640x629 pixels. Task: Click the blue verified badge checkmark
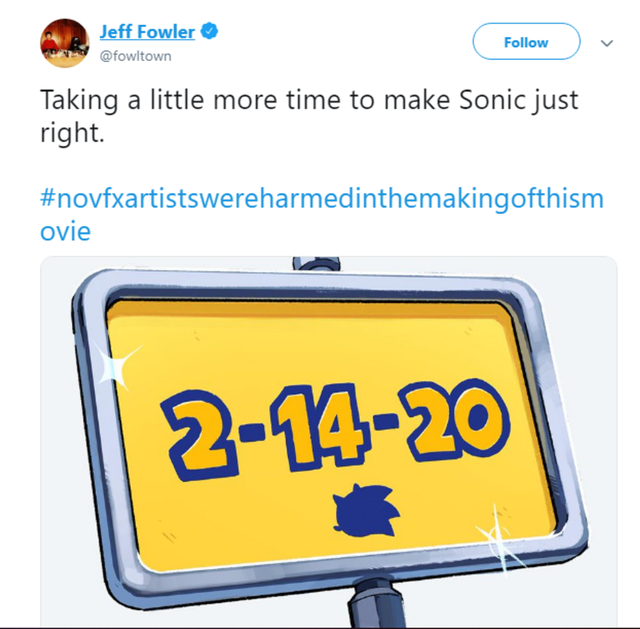pos(209,32)
